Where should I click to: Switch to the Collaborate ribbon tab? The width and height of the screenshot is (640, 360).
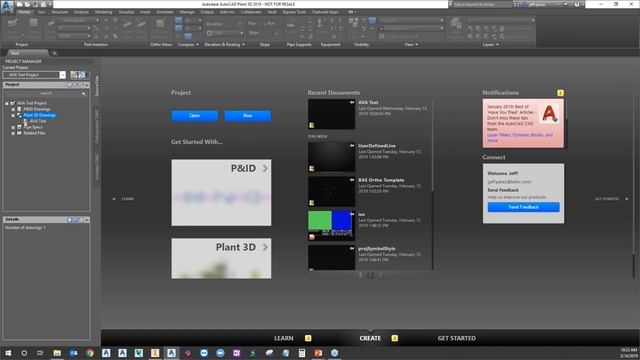[x=251, y=12]
